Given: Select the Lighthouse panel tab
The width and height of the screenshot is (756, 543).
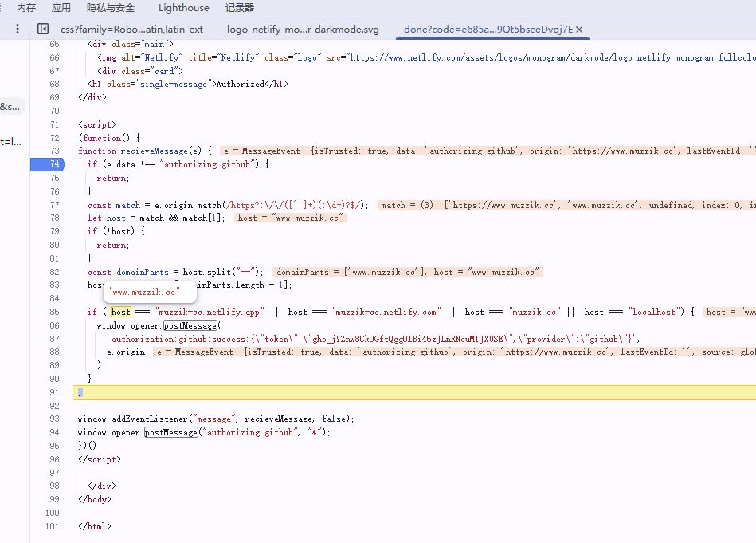Looking at the screenshot, I should 184,8.
